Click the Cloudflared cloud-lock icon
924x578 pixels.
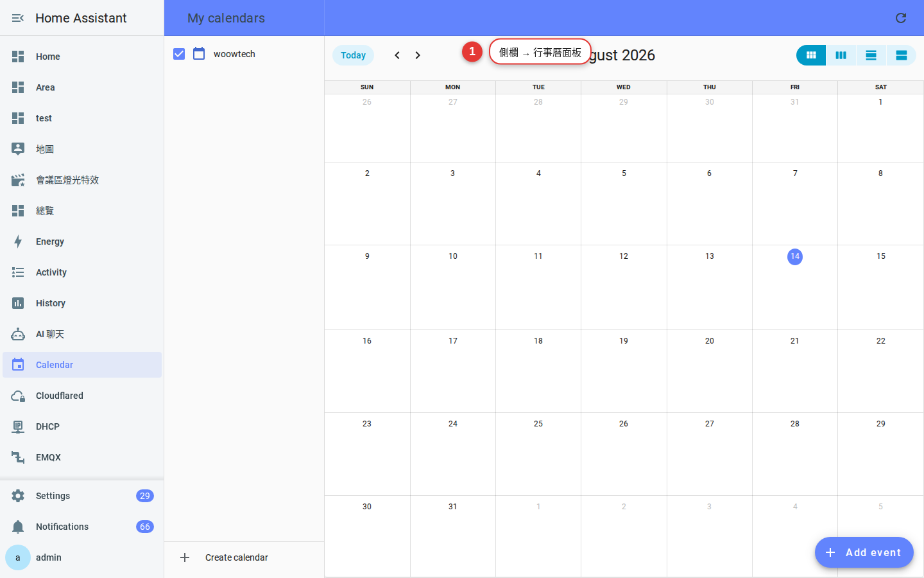click(18, 396)
